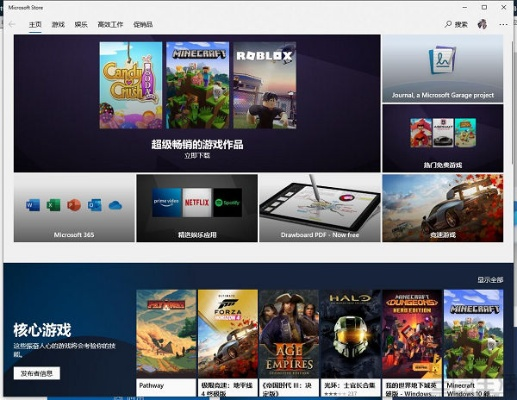Open the 竞速游戏 racing tile
The width and height of the screenshot is (517, 400).
click(443, 208)
